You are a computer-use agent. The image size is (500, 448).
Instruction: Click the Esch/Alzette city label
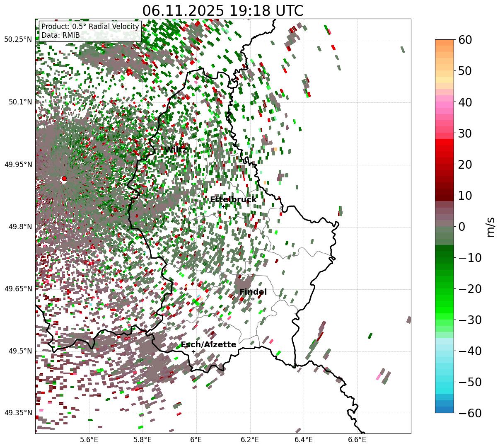coord(208,345)
